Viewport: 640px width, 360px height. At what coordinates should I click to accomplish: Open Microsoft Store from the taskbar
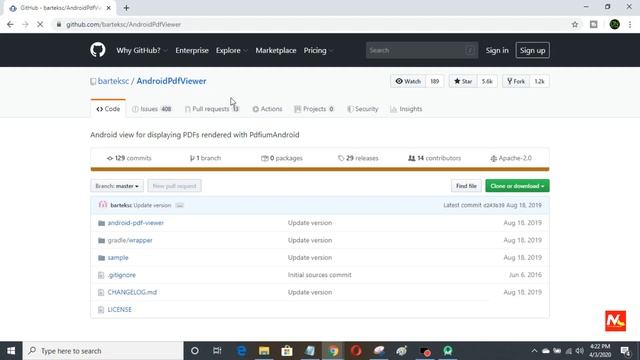tap(287, 351)
